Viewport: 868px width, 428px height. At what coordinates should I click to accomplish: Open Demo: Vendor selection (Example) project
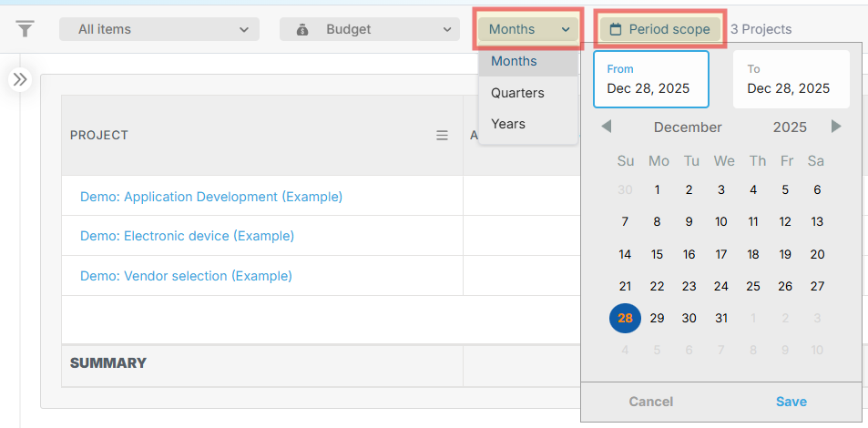point(186,276)
